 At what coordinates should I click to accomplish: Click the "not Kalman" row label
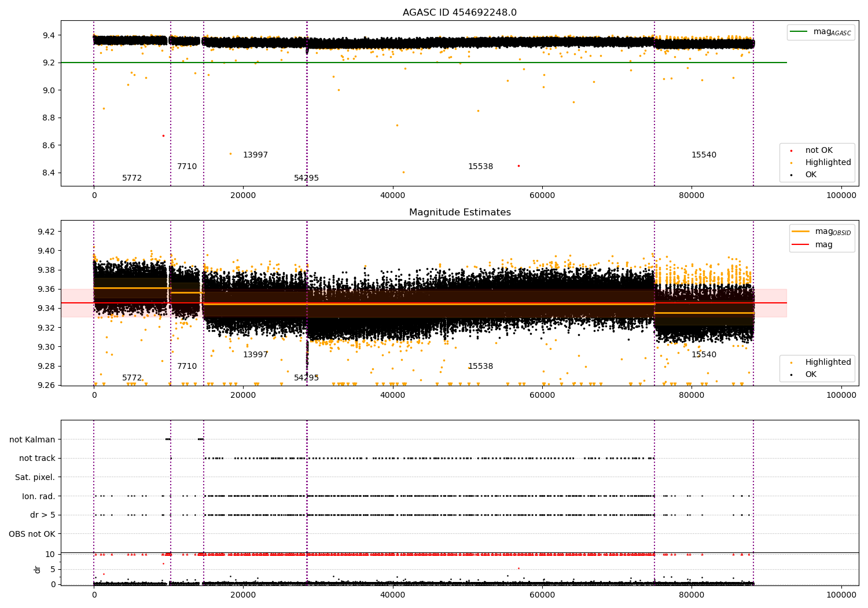(x=32, y=439)
